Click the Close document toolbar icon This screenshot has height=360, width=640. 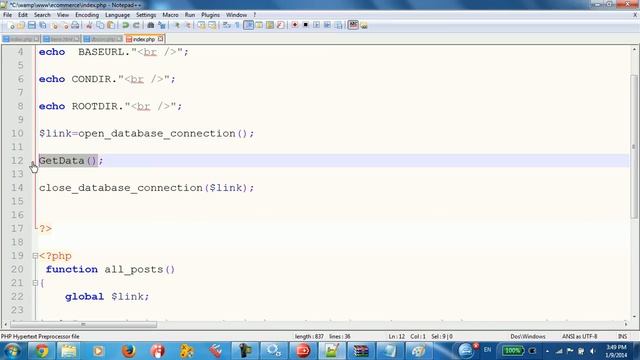pyautogui.click(x=54, y=25)
